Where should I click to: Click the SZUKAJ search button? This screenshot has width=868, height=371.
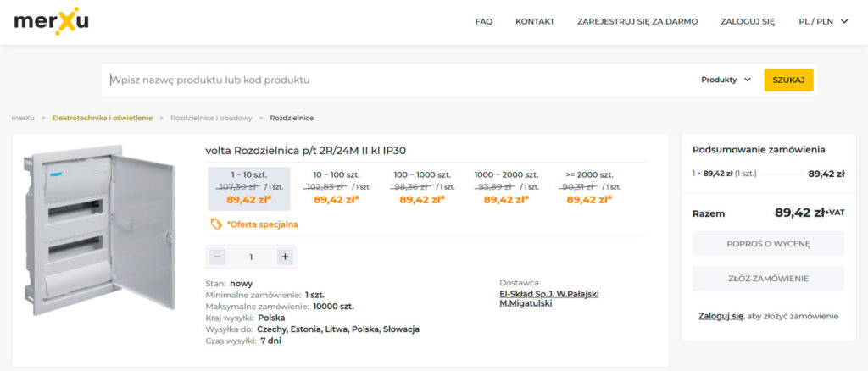coord(789,80)
